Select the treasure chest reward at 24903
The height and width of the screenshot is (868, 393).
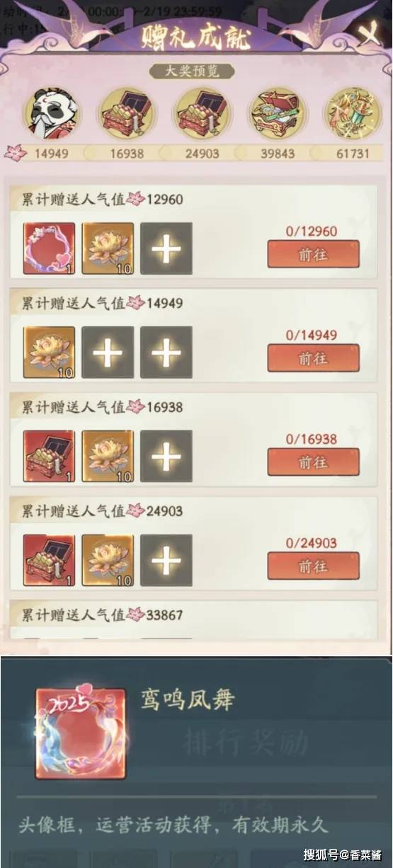201,113
